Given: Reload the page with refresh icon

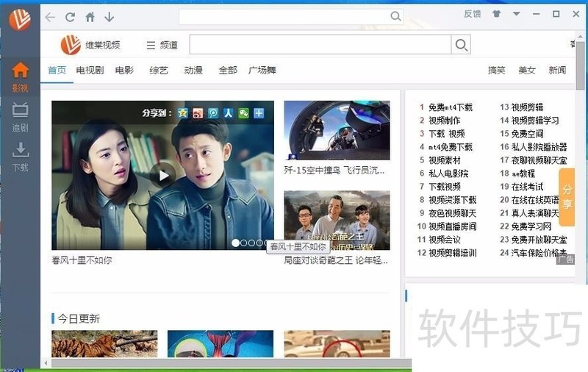Looking at the screenshot, I should pos(70,17).
